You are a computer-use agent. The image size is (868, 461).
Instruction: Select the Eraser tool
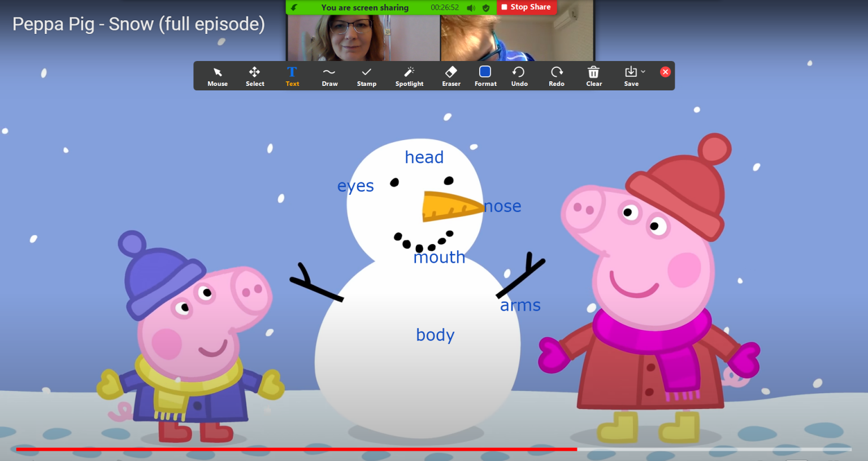coord(451,76)
